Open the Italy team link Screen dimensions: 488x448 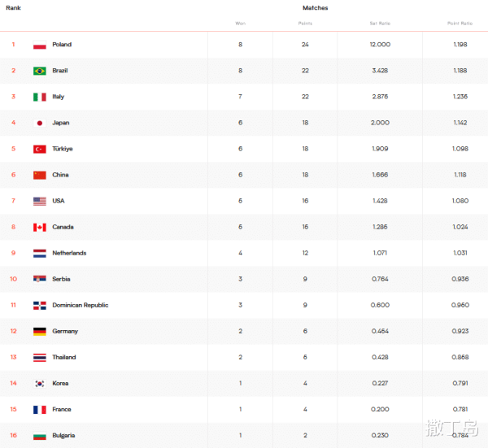[59, 97]
